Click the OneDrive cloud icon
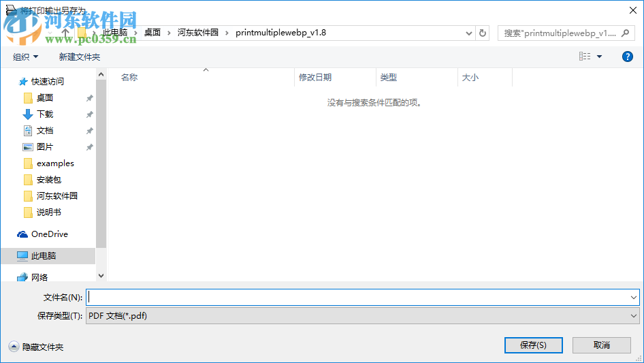Image resolution: width=644 pixels, height=363 pixels. point(22,234)
